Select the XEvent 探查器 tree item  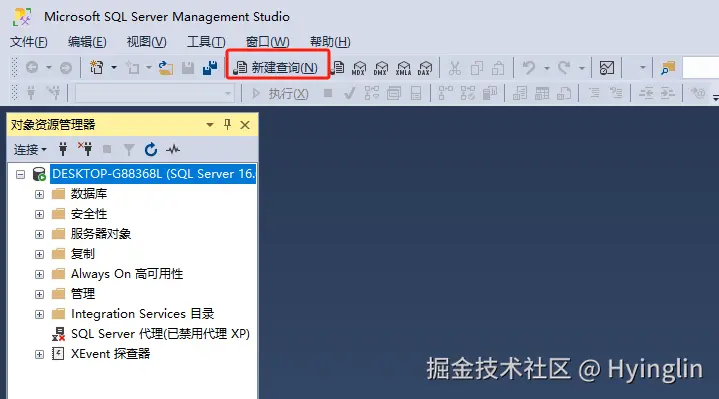[x=111, y=354]
